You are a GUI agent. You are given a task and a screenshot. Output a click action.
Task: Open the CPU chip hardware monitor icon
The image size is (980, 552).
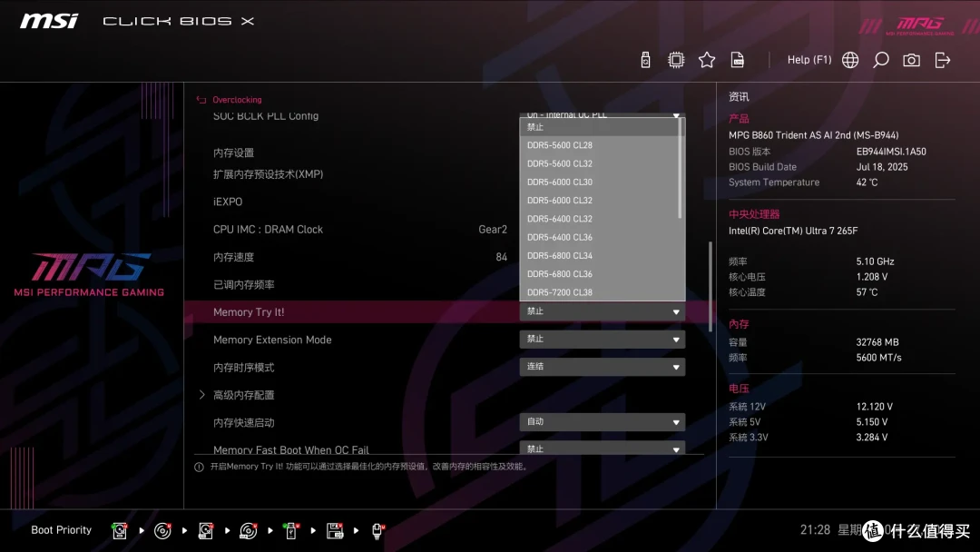pyautogui.click(x=676, y=60)
